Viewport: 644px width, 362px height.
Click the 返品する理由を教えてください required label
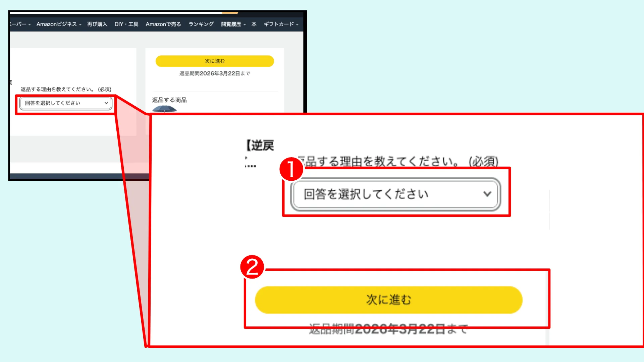pyautogui.click(x=66, y=89)
